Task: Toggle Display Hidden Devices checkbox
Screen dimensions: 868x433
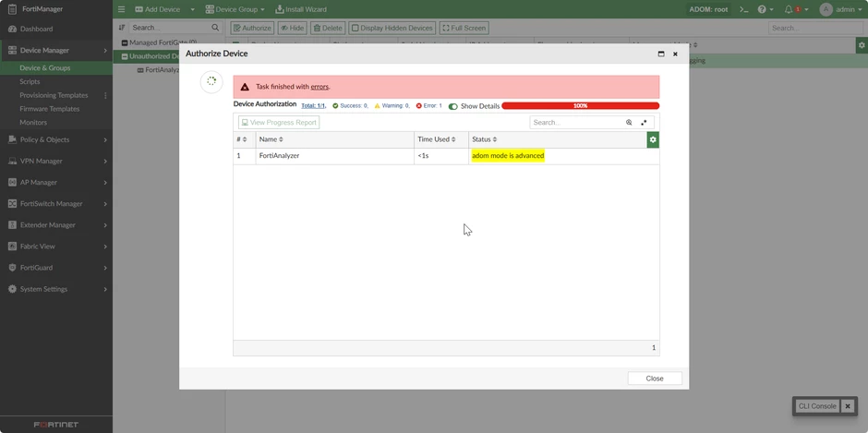Action: (355, 28)
